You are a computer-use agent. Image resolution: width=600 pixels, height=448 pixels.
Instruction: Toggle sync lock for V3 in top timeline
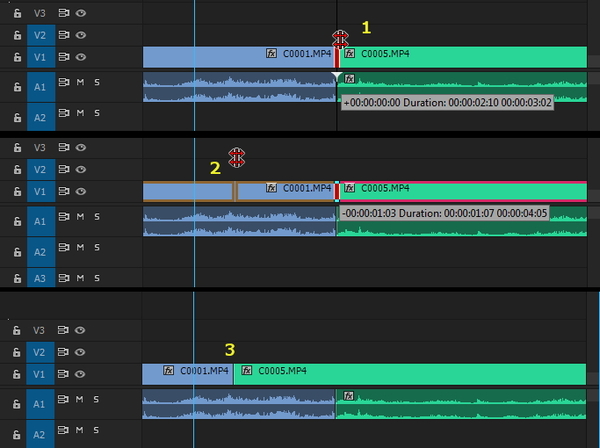(64, 13)
